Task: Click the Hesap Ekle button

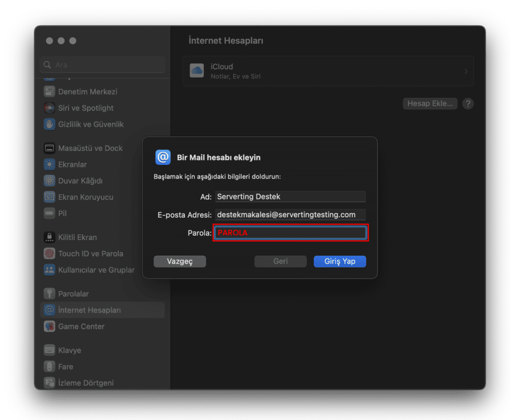Action: pos(430,104)
